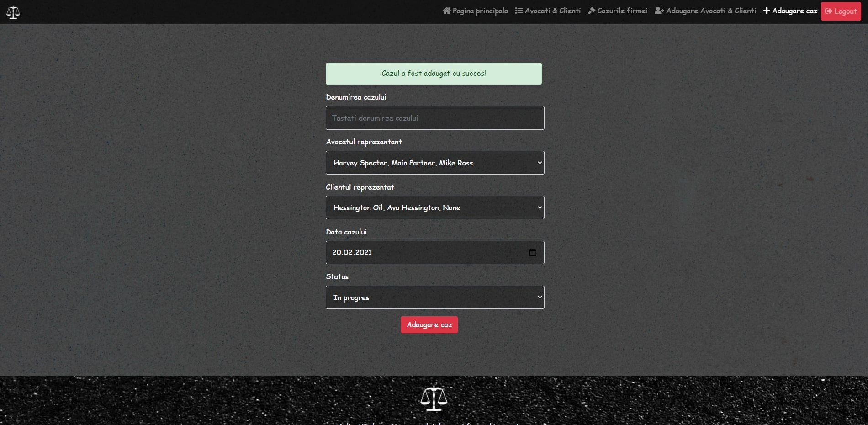Open the Clientul reprezentat dropdown
This screenshot has width=868, height=425.
pos(434,207)
